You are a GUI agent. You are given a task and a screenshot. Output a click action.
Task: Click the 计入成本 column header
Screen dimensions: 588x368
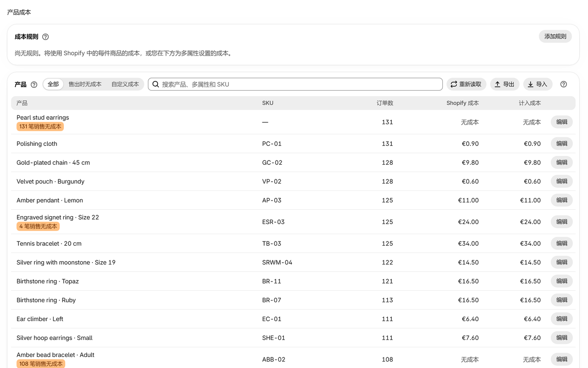pyautogui.click(x=530, y=103)
